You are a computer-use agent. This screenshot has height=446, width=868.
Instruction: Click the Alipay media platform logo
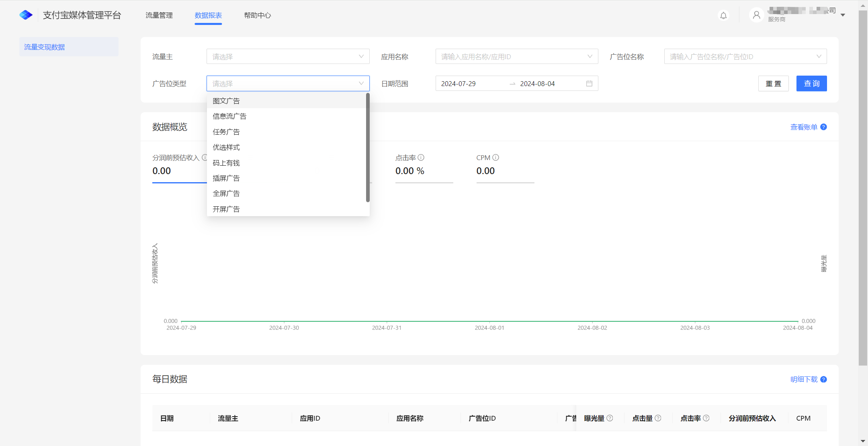click(26, 15)
